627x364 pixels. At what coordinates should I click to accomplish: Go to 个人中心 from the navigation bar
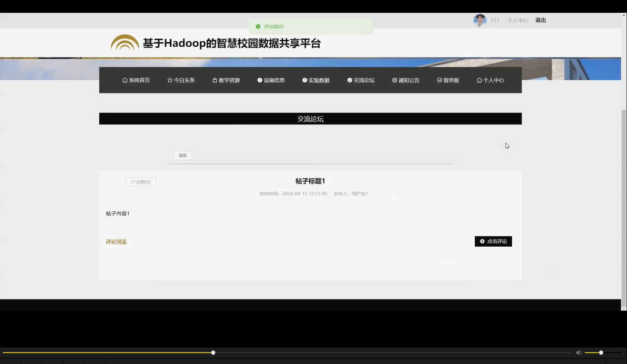[490, 80]
